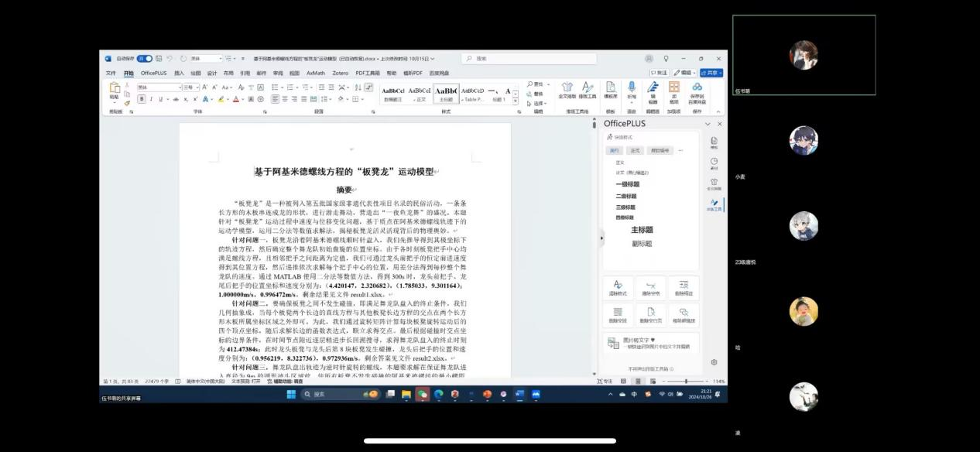Apply the 一级标题 style in OfficePLUS panel
Viewport: 980px width, 452px height.
click(x=628, y=184)
